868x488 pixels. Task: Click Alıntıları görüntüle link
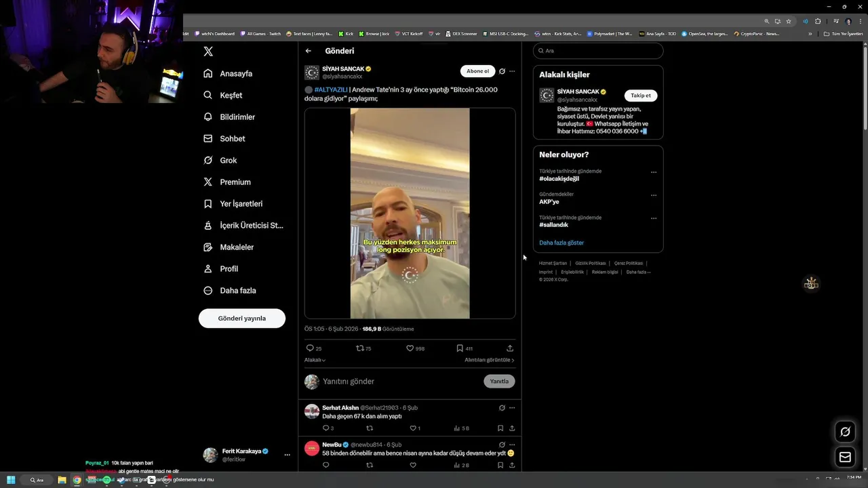(489, 360)
